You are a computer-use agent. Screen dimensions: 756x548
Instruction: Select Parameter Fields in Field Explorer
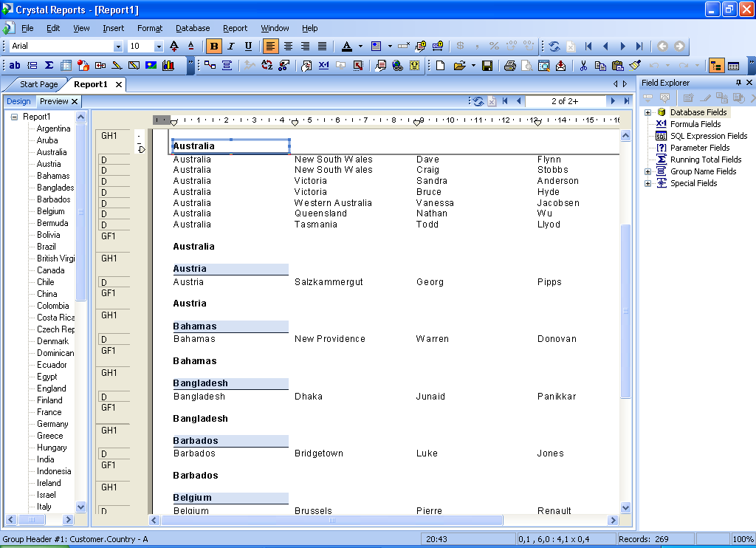700,148
